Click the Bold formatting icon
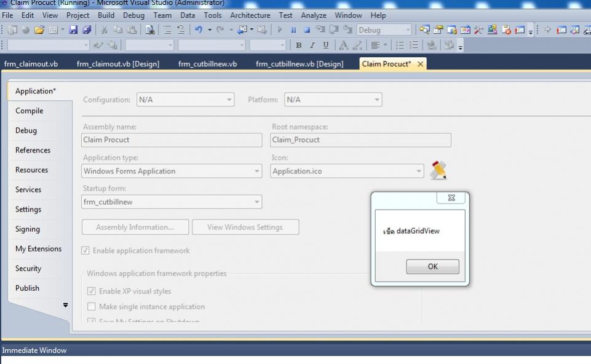Viewport: 591px width, 364px height. click(x=298, y=45)
